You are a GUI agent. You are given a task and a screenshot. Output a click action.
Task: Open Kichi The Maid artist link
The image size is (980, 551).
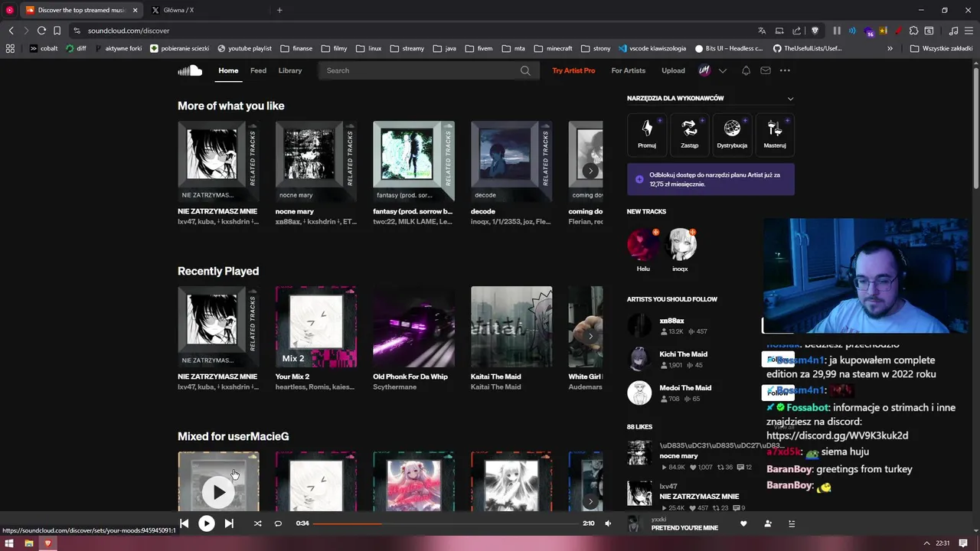click(683, 354)
